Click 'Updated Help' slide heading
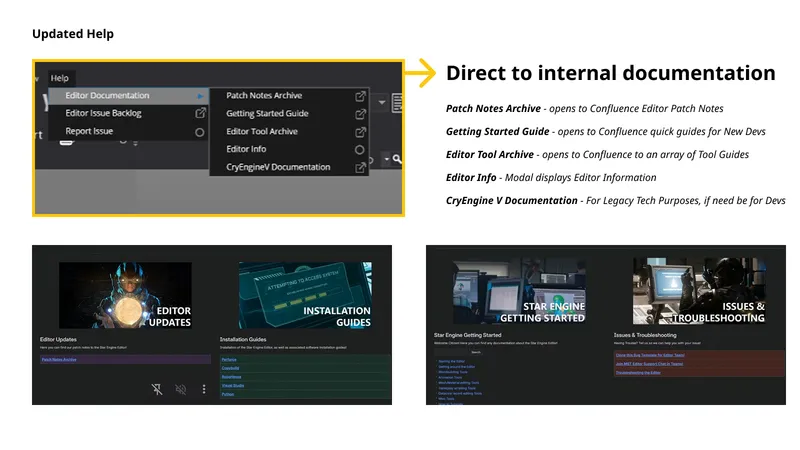Screen dimensions: 800x450 pos(73,34)
